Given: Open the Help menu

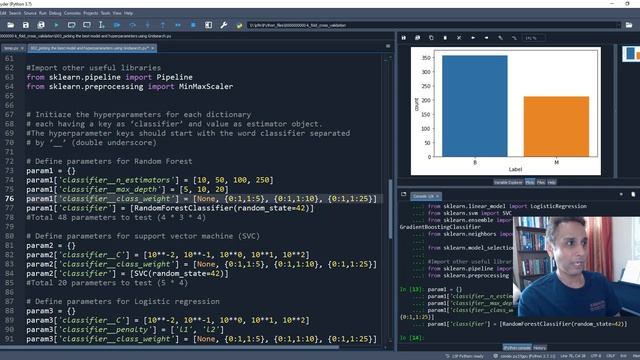Looking at the screenshot, I should click(129, 13).
